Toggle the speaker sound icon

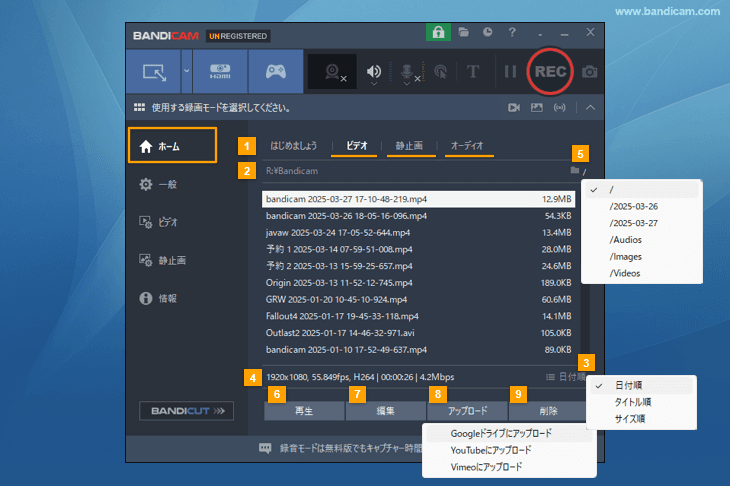point(373,72)
